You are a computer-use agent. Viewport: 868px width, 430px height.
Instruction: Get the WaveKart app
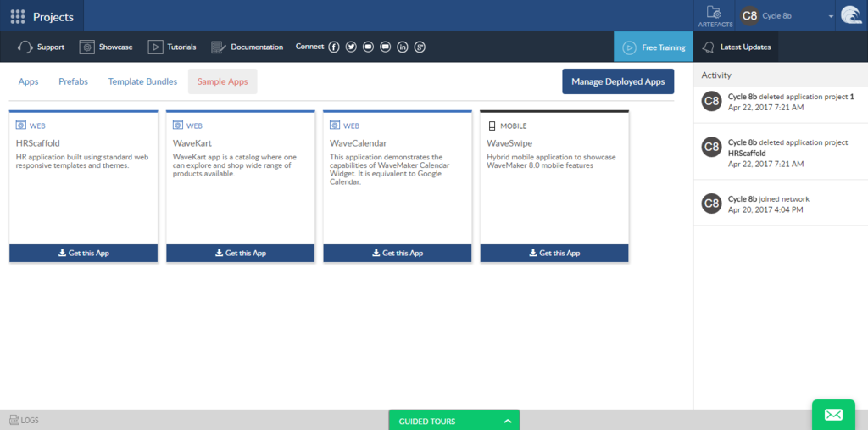(240, 253)
